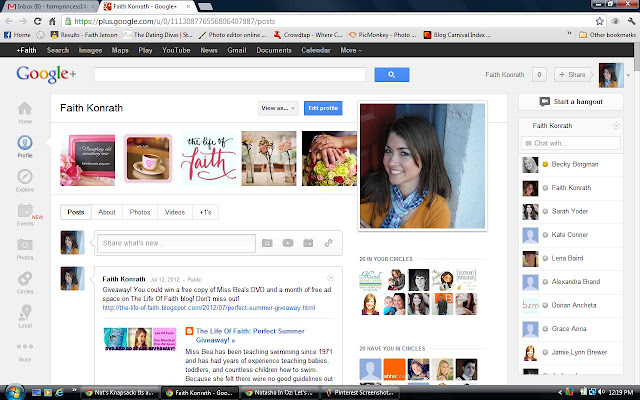
Task: Expand the More menu in Google bar
Action: (x=351, y=50)
